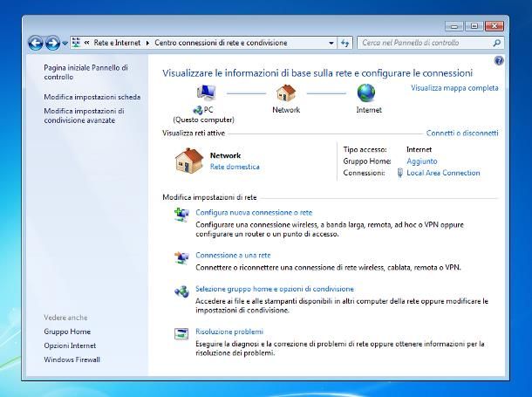Click the refresh button beside address bar

(x=344, y=43)
